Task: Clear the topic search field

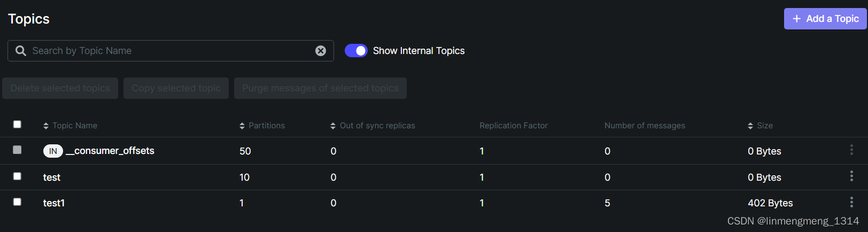Action: pos(321,51)
